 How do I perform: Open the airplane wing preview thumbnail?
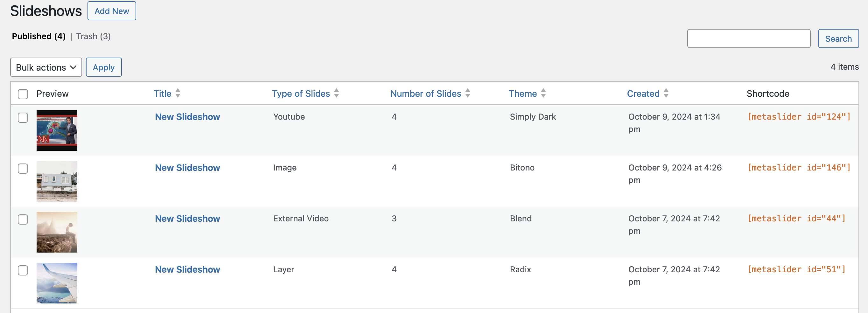[57, 283]
